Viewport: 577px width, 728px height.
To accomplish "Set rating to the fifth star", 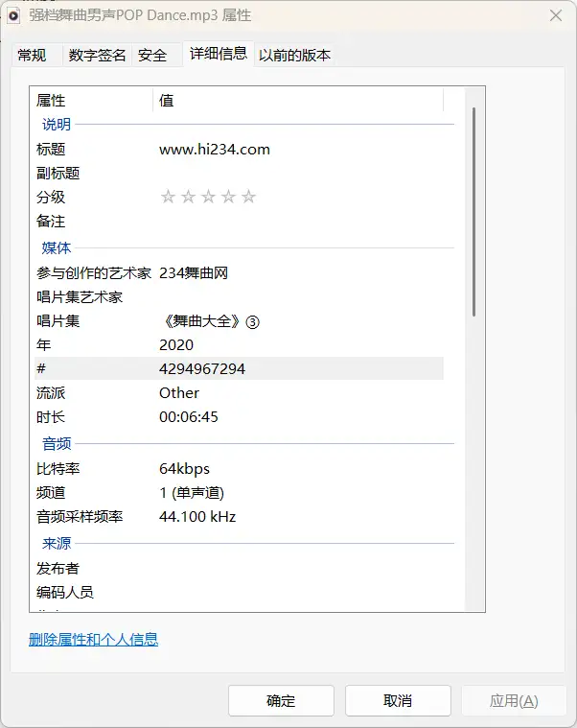I will [248, 197].
